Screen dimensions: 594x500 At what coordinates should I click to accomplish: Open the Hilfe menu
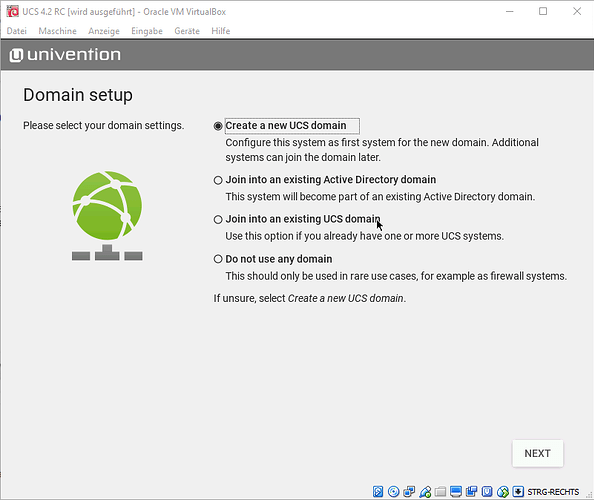pyautogui.click(x=221, y=31)
